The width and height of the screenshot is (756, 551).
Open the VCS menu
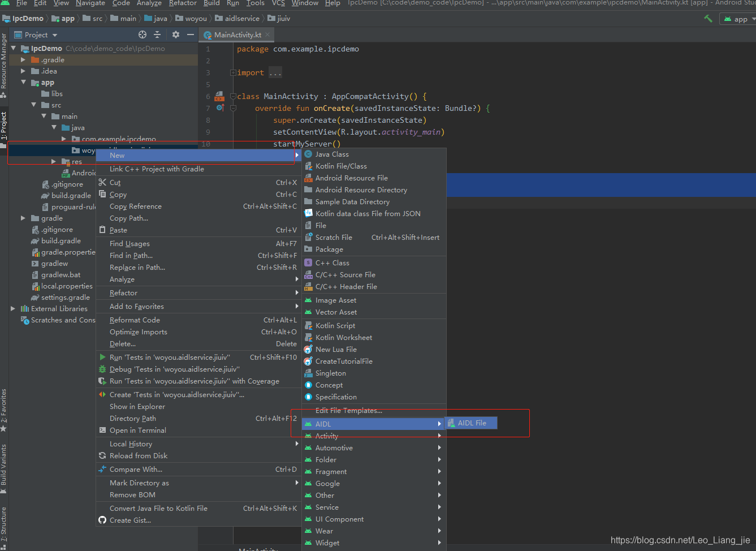278,3
